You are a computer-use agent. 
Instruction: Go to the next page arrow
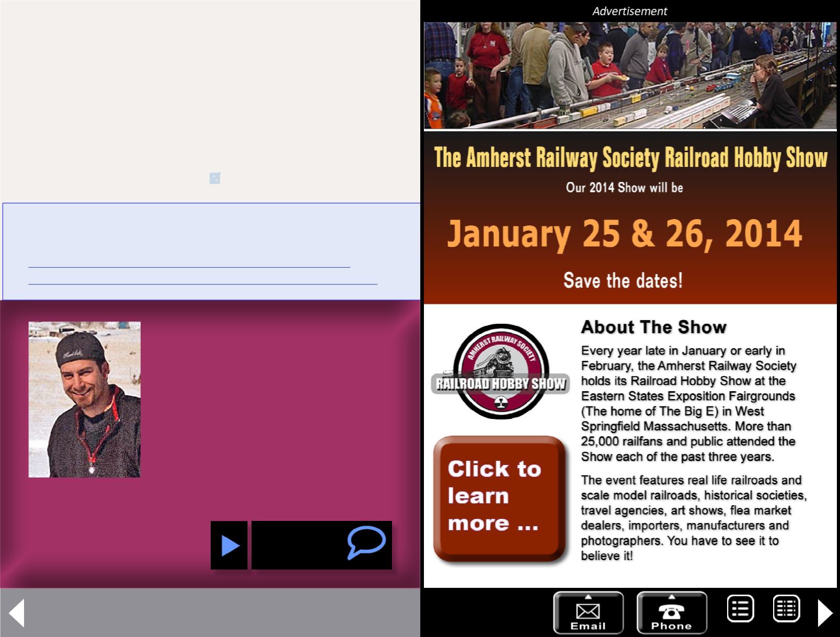click(824, 612)
